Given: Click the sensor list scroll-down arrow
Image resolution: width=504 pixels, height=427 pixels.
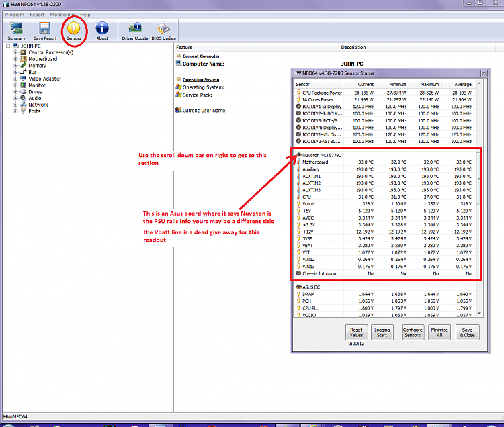Looking at the screenshot, I should (x=479, y=314).
